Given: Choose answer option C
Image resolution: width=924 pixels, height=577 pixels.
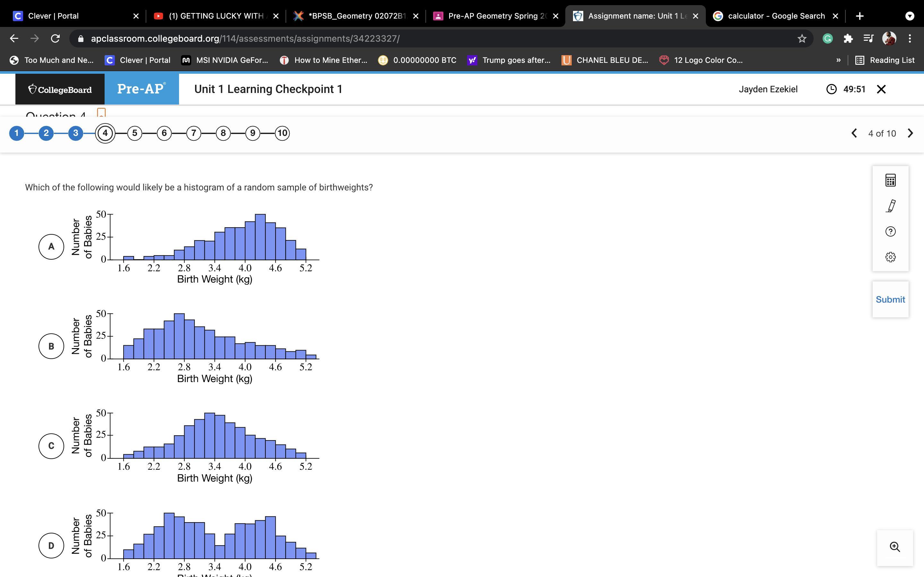Looking at the screenshot, I should (x=51, y=446).
